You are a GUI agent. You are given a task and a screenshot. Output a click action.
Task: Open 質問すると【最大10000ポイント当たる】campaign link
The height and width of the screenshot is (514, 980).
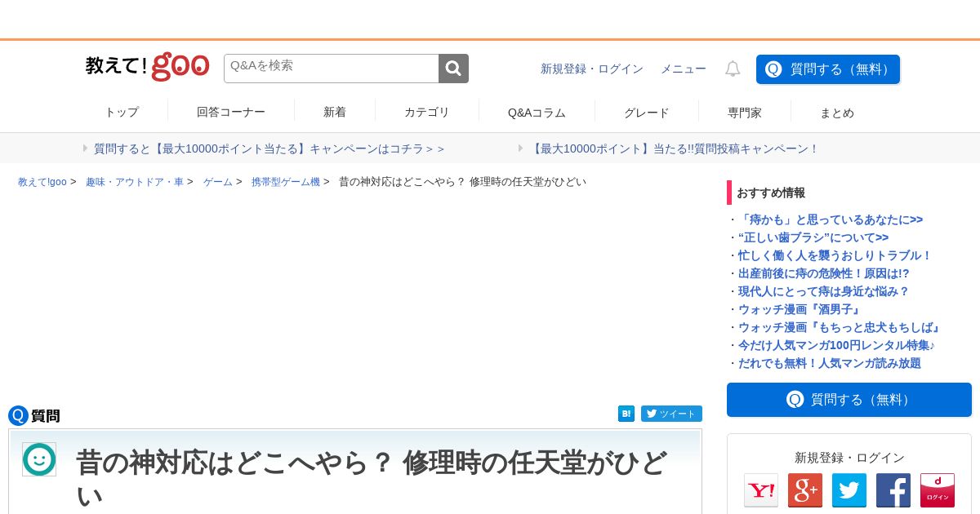(269, 148)
